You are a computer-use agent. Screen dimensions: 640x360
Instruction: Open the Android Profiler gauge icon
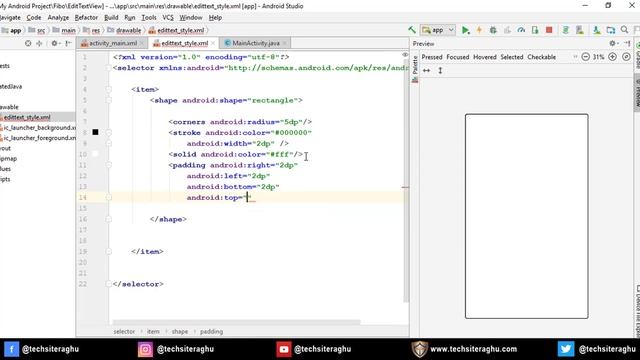pos(521,30)
